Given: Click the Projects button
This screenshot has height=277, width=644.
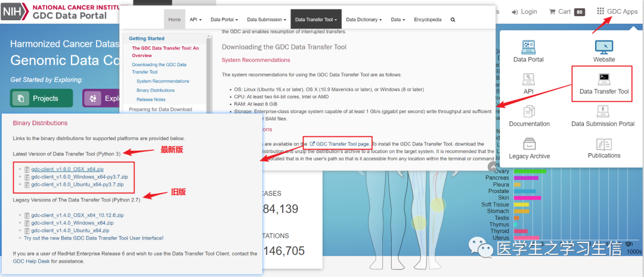Looking at the screenshot, I should pyautogui.click(x=42, y=98).
